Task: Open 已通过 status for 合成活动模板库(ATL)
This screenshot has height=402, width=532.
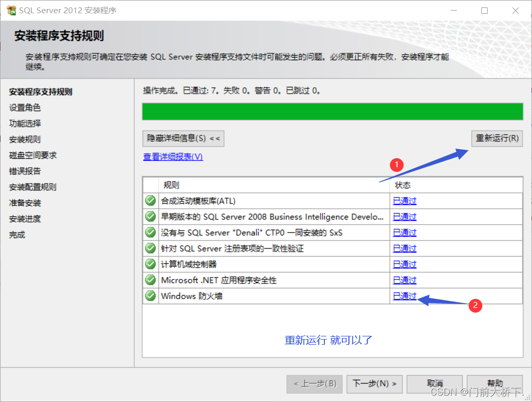Action: pyautogui.click(x=405, y=201)
